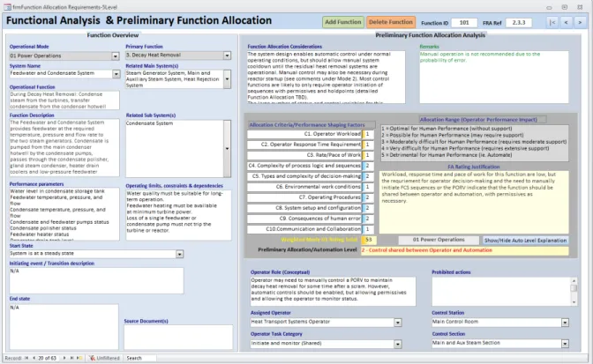Open the Operational Mode dropdown
The image size is (593, 364).
click(116, 56)
